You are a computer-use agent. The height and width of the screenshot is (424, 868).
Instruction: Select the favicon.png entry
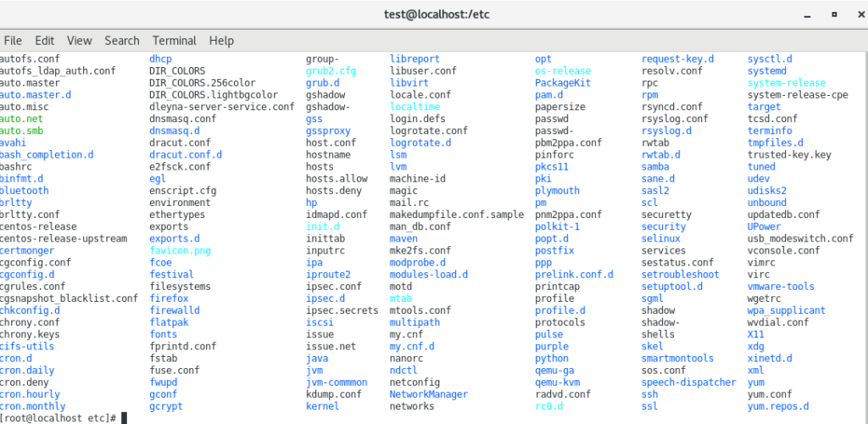click(x=180, y=251)
